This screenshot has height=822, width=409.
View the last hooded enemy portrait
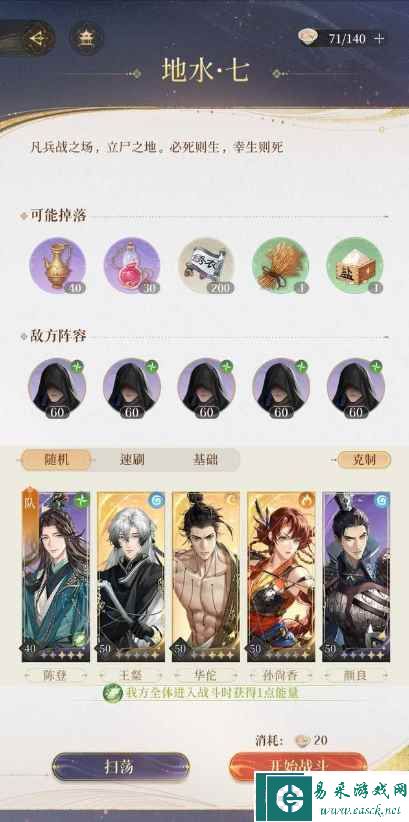pos(356,388)
